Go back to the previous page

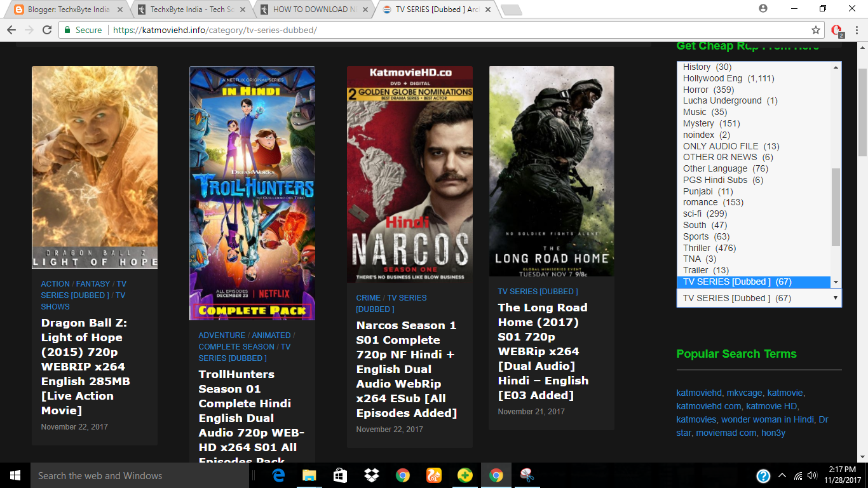pos(11,30)
